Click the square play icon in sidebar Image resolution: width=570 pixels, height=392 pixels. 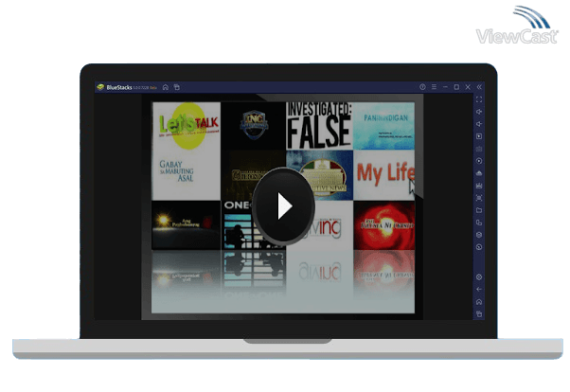point(479,136)
